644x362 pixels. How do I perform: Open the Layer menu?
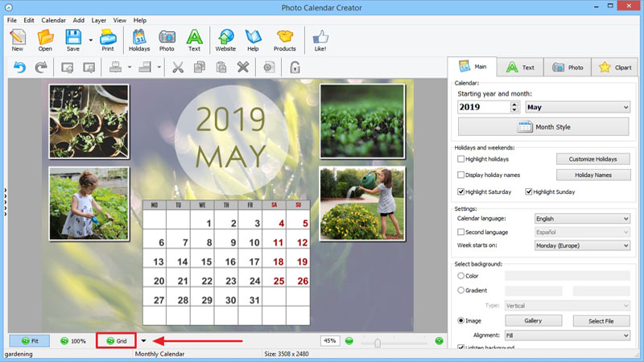click(x=98, y=20)
